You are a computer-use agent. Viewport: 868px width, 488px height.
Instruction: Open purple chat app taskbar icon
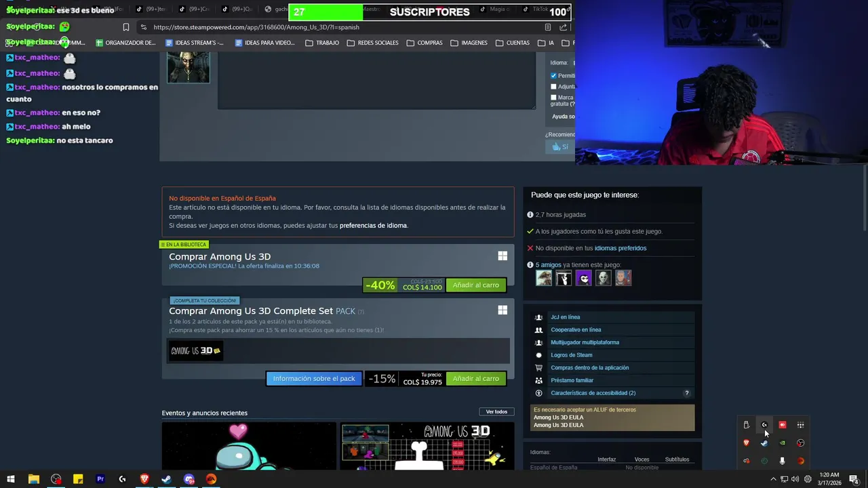click(189, 479)
